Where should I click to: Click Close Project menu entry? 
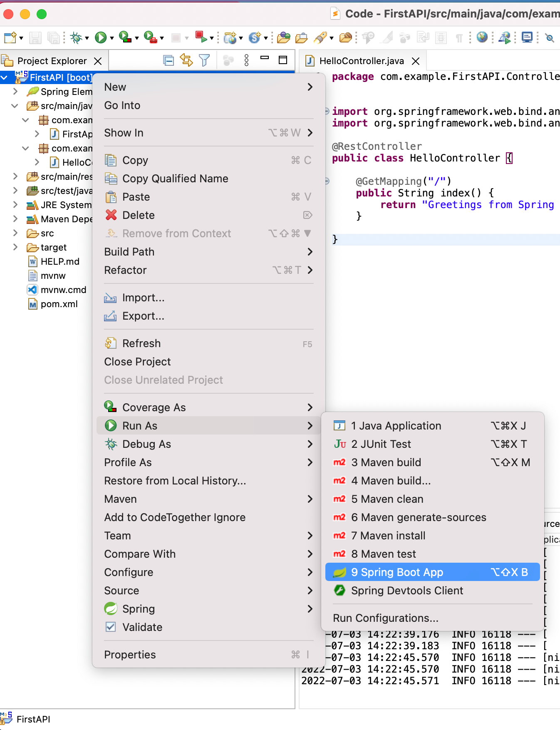click(208, 362)
